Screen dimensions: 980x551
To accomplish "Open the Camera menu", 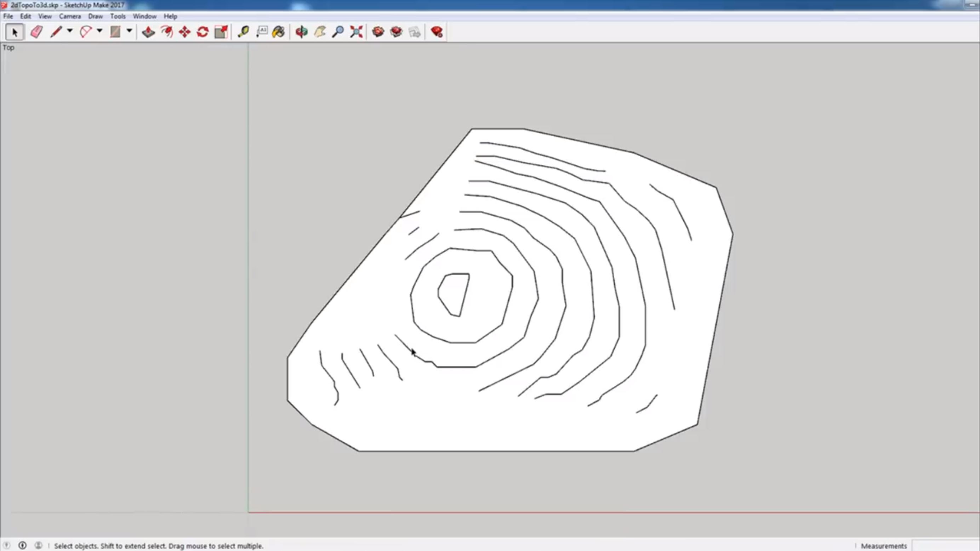I will coord(70,16).
